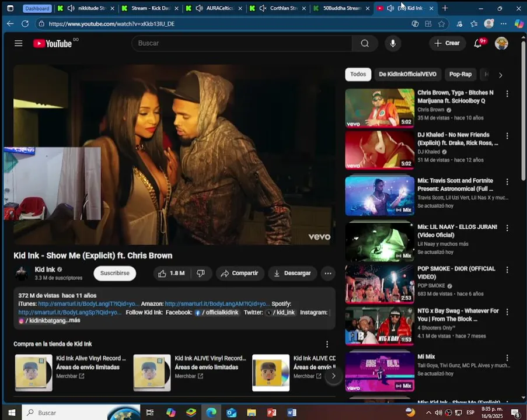Switch to the 50Buddha Stream tab
527x420 pixels.
[341, 8]
